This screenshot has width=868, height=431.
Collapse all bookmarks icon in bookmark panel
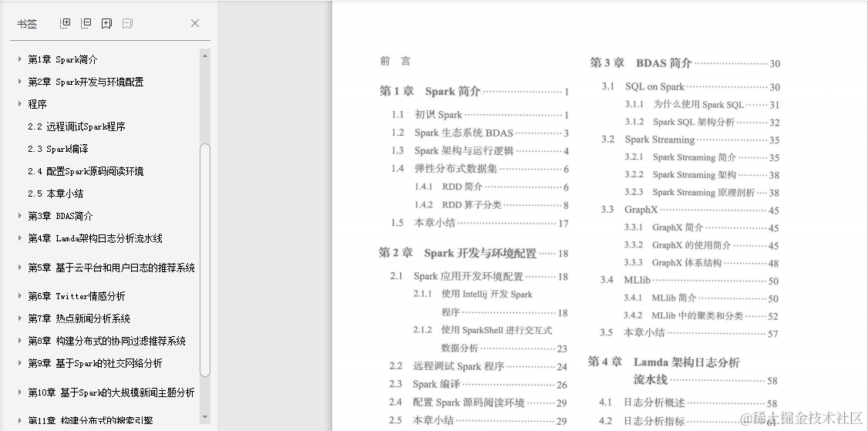coord(86,23)
